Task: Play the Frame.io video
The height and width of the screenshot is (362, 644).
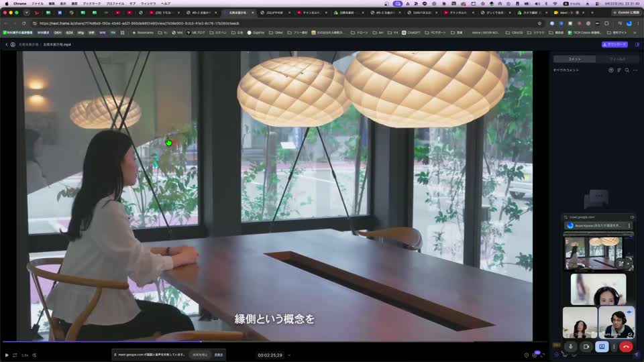Action: tap(7, 355)
